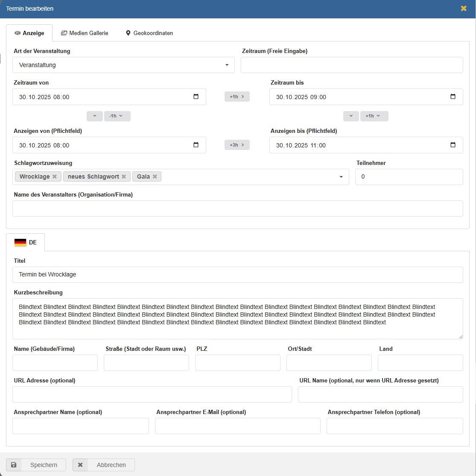Expand the Art der Veranstaltung dropdown
476x476 pixels.
coord(227,65)
